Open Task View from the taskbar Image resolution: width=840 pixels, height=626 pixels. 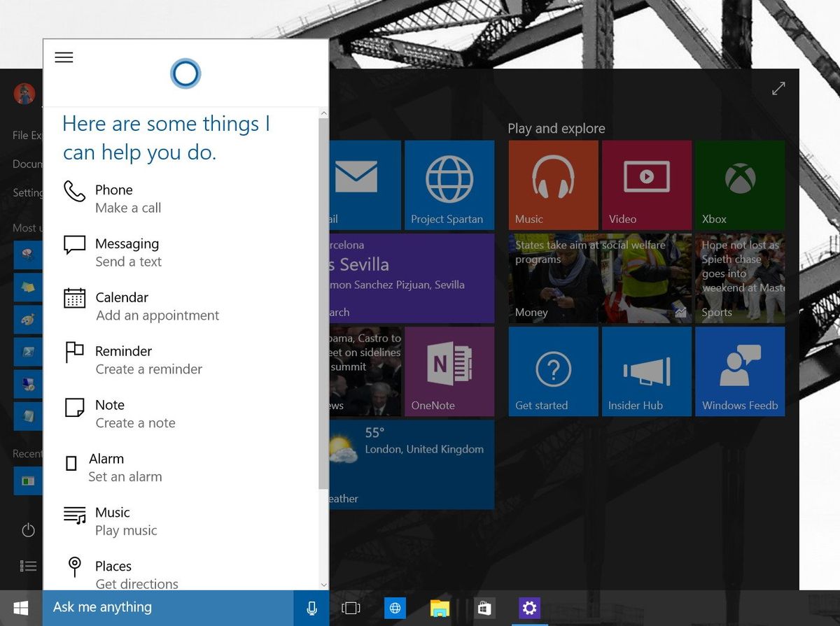coord(350,609)
